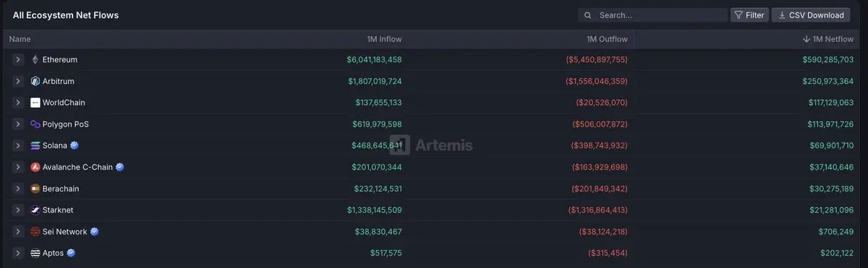868x268 pixels.
Task: Sort by 1M Inflow column header
Action: [384, 39]
